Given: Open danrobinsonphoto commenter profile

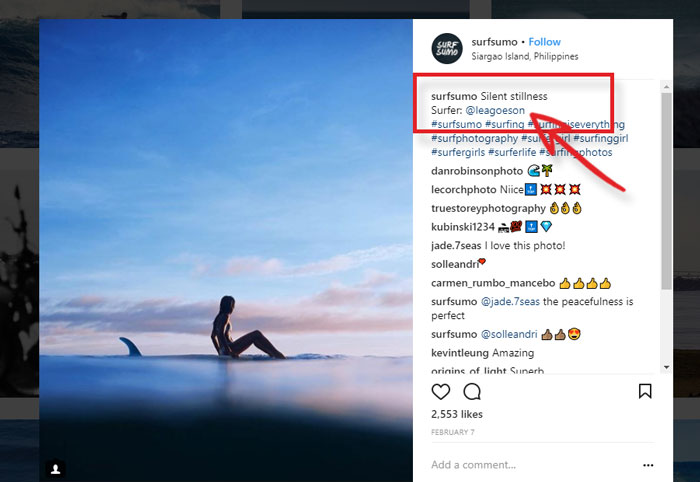Looking at the screenshot, I should point(477,171).
